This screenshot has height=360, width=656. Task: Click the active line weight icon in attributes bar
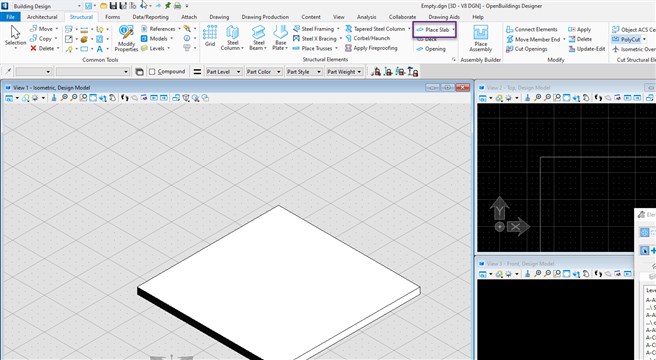[x=197, y=72]
